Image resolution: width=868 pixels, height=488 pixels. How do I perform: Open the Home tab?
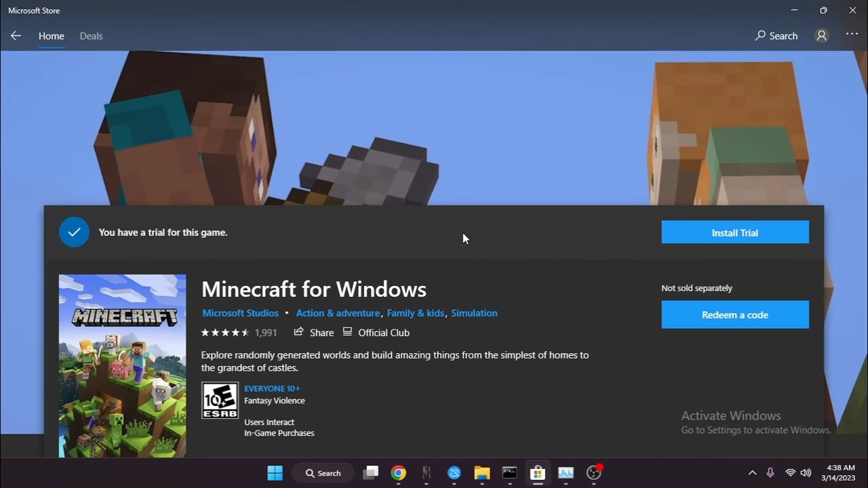click(52, 36)
